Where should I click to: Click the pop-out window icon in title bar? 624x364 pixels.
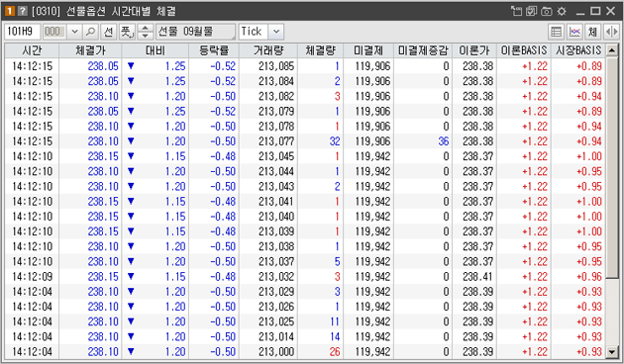(x=517, y=11)
